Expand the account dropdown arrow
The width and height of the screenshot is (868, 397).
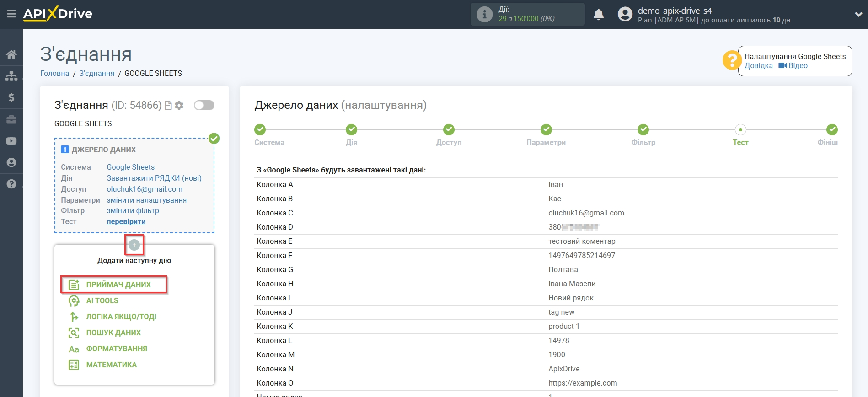pyautogui.click(x=858, y=15)
